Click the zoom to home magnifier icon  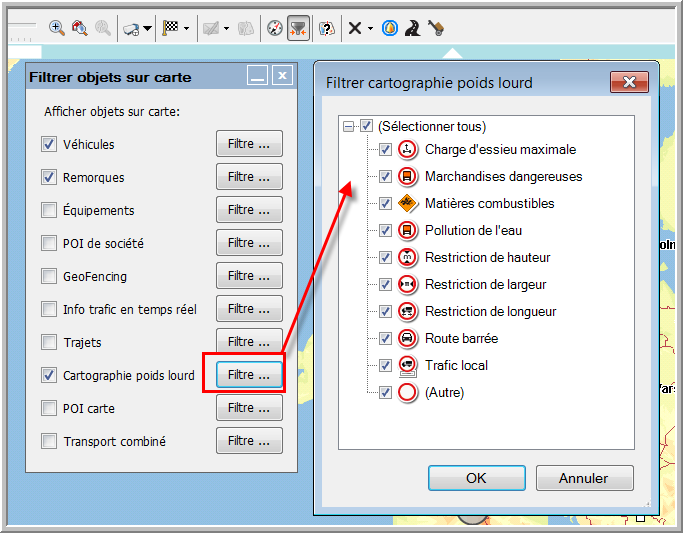(x=79, y=28)
